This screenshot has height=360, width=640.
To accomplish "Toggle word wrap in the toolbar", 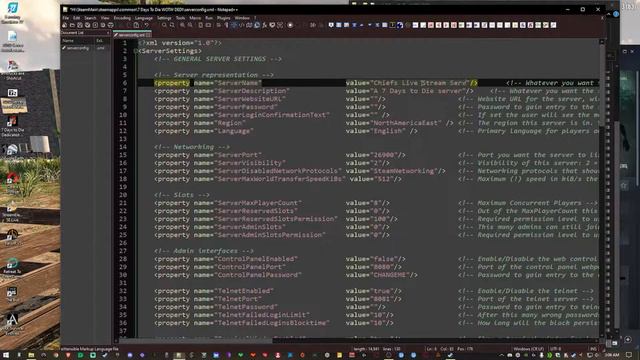I will coord(219,25).
